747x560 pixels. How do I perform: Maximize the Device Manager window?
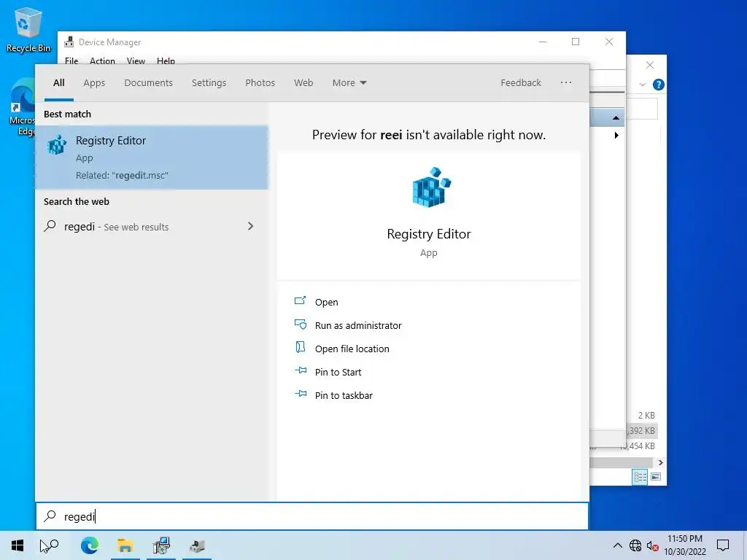(576, 42)
